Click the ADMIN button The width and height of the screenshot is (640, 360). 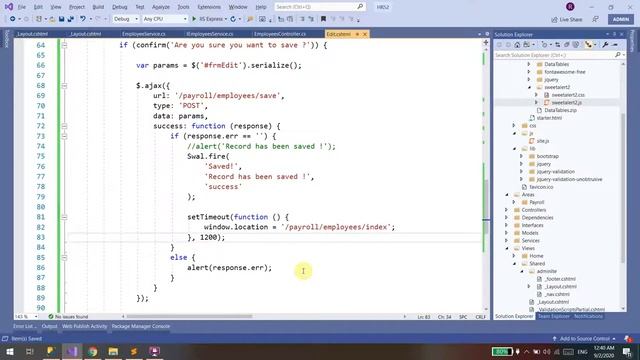pos(621,19)
